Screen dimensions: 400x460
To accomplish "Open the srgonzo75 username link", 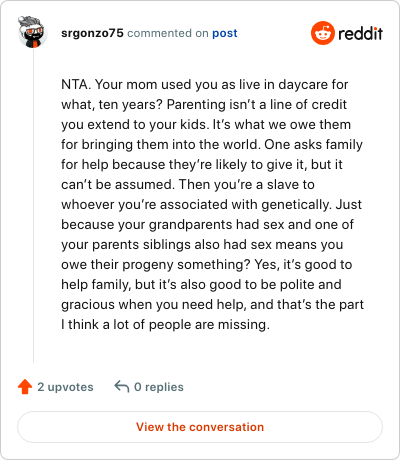I will pyautogui.click(x=92, y=33).
